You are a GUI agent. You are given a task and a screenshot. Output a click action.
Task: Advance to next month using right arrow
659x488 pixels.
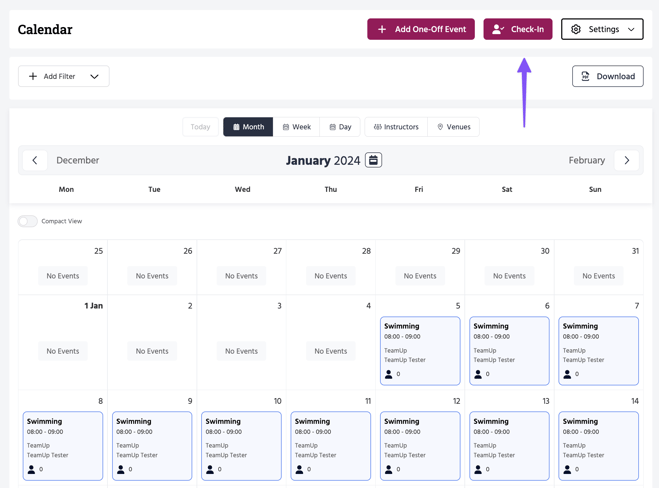(x=627, y=160)
